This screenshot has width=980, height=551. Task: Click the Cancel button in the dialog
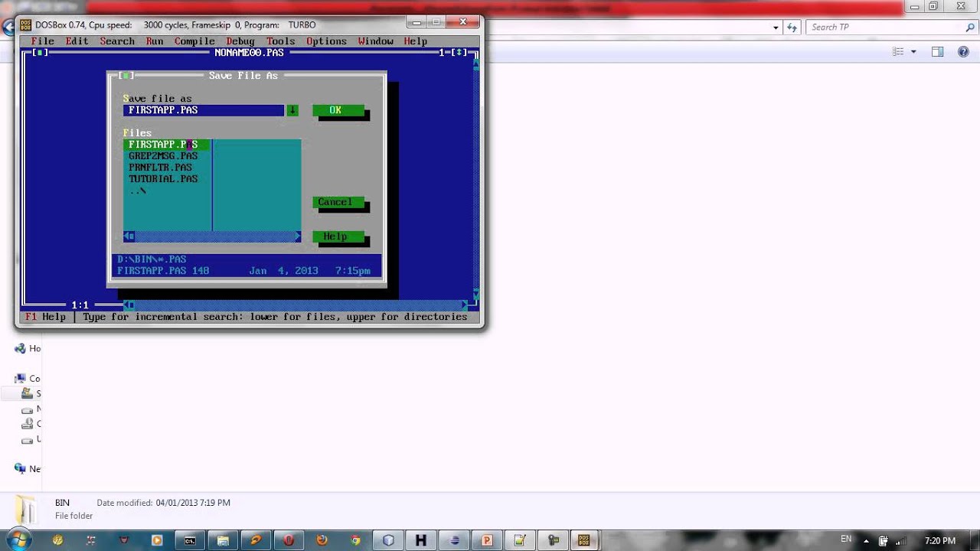338,202
